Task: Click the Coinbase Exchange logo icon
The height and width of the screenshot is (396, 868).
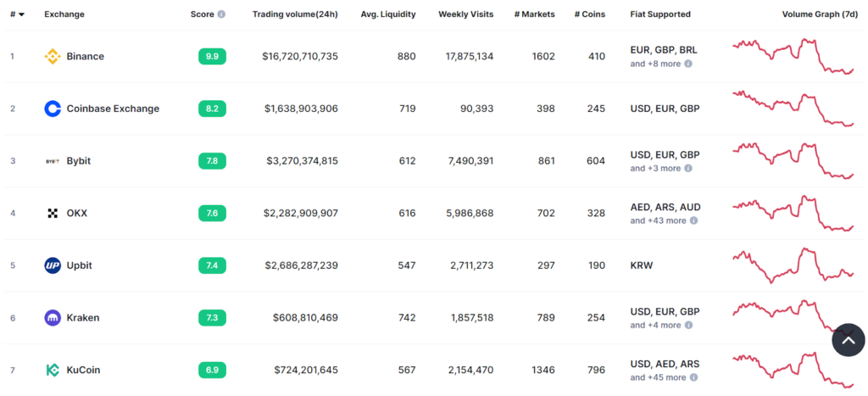Action: pyautogui.click(x=53, y=109)
